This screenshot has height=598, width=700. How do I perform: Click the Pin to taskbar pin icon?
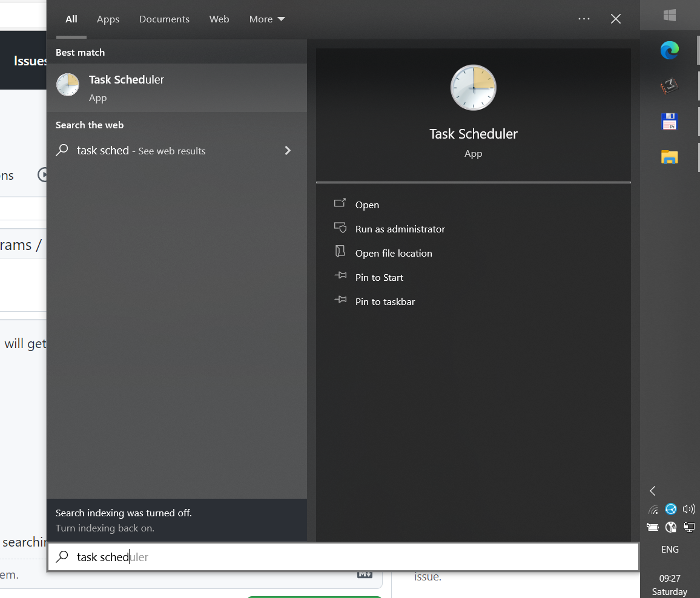340,300
